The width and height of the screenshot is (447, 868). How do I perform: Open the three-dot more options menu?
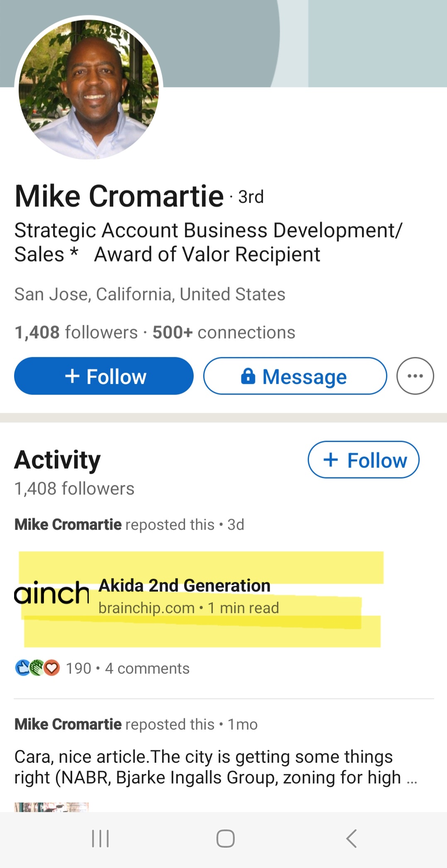tap(415, 376)
